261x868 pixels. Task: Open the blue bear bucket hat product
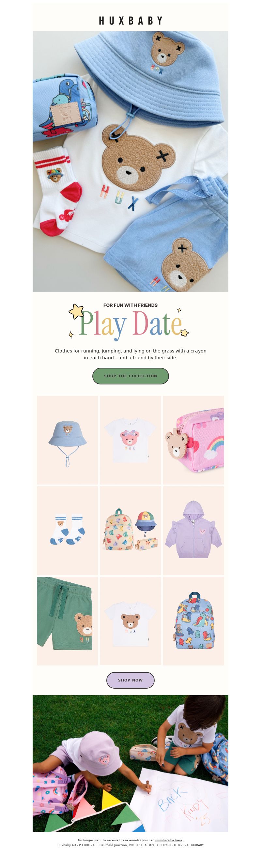[x=67, y=440]
